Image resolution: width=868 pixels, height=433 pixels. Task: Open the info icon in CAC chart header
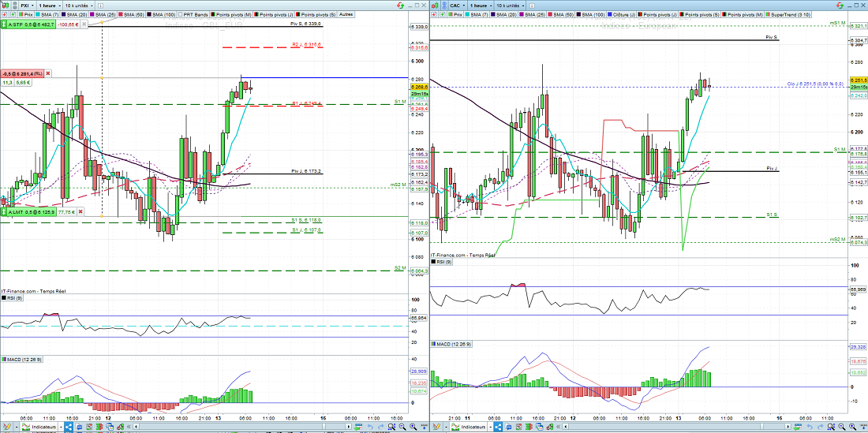(x=532, y=6)
